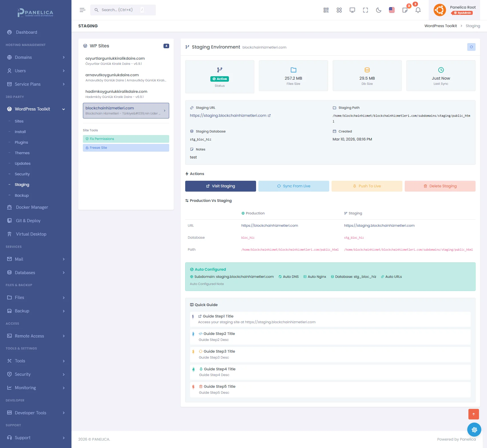This screenshot has width=487, height=448.
Task: Click the Sync From Live button
Action: 294,186
